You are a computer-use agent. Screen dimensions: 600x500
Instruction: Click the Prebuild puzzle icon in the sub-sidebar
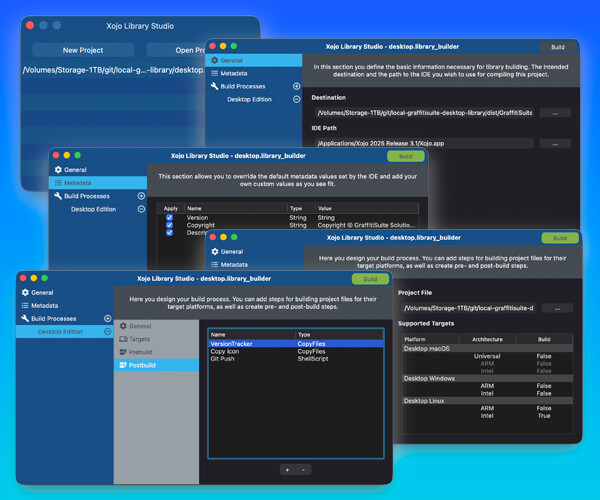tap(122, 353)
